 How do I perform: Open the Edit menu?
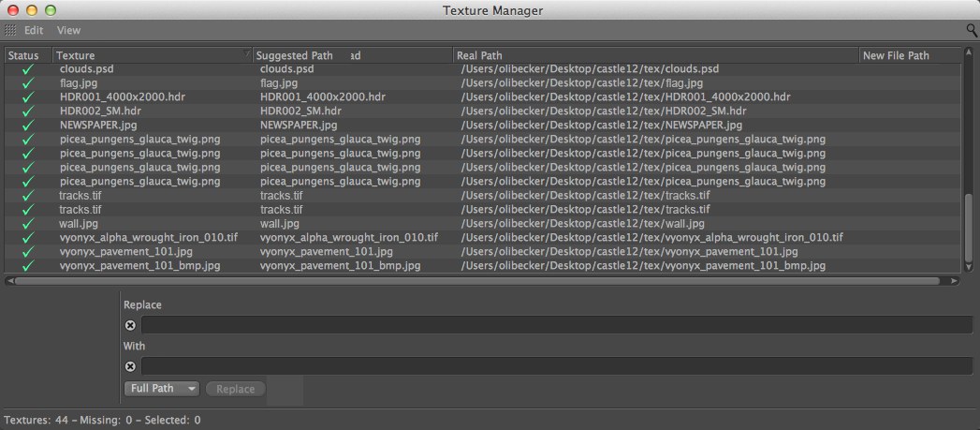(34, 30)
